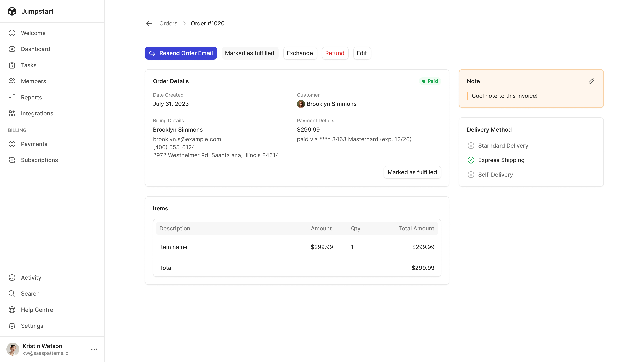Click the Qty column header

[x=355, y=228]
